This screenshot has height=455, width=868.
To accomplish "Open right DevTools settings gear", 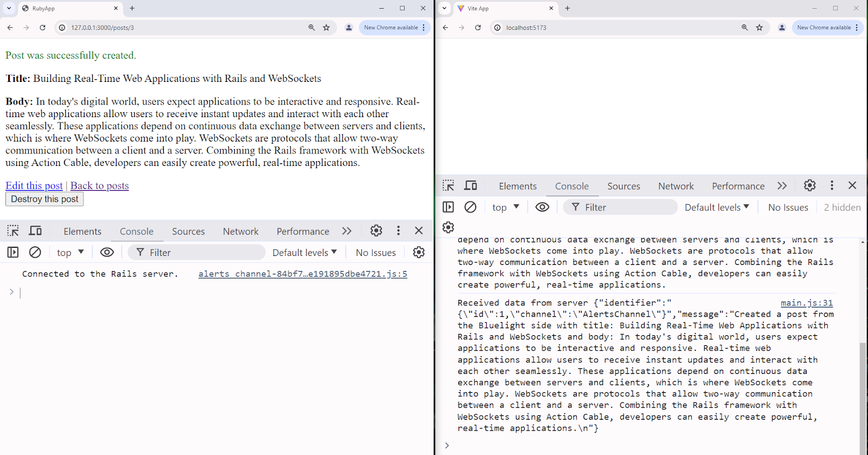I will tap(810, 185).
